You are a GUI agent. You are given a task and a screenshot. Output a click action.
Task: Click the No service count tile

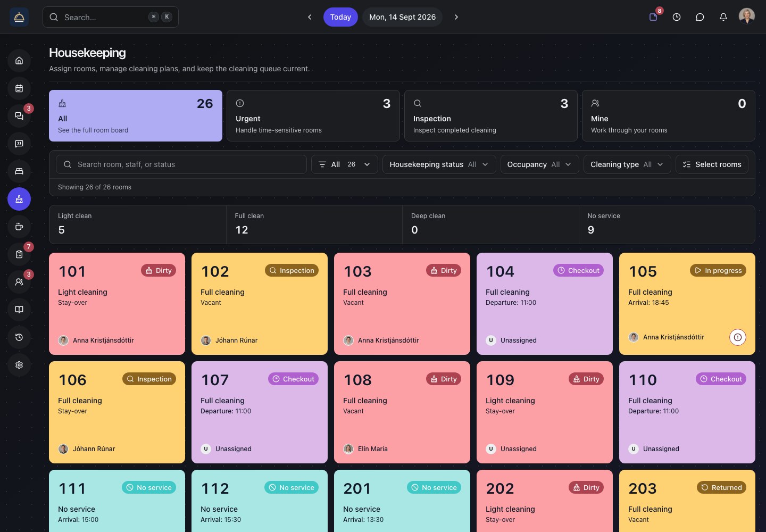[x=667, y=225]
